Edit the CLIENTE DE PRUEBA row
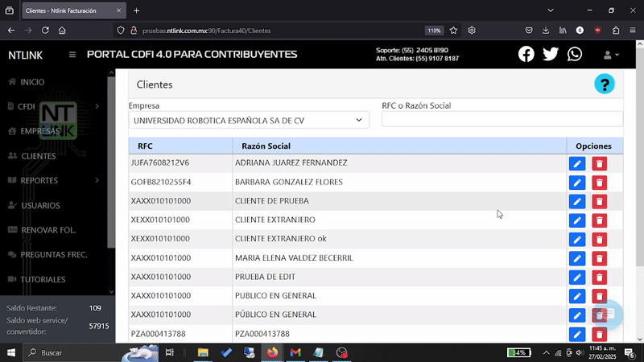This screenshot has width=644, height=362. pos(577,202)
